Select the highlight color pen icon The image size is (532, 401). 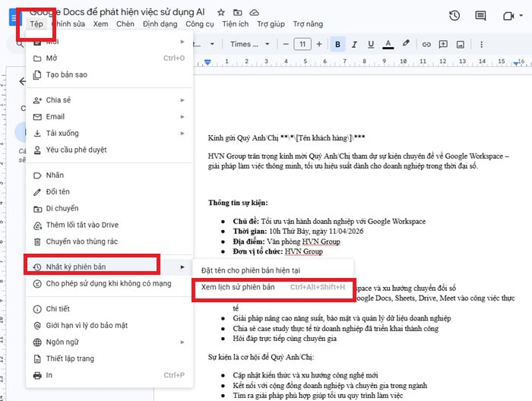[406, 43]
